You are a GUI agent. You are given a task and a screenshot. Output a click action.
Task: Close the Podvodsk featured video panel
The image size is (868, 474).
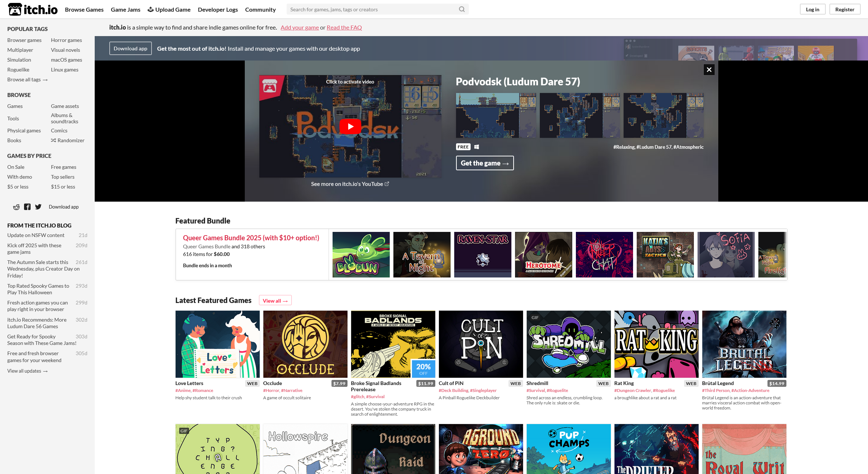709,70
